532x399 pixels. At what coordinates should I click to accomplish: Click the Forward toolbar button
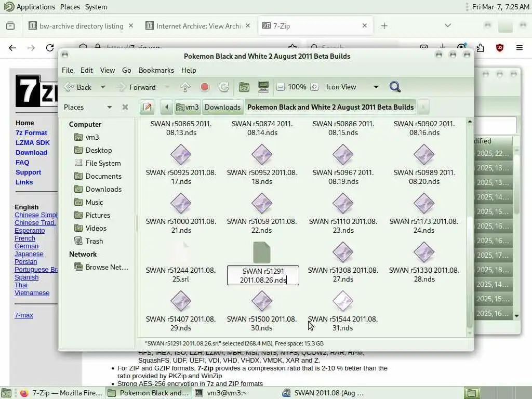coord(137,87)
